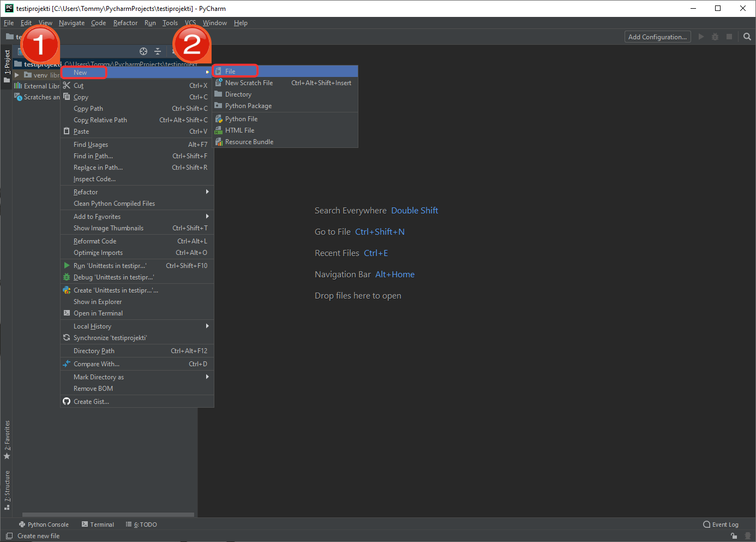Pick HTML File from the New submenu
The height and width of the screenshot is (542, 756).
tap(239, 130)
